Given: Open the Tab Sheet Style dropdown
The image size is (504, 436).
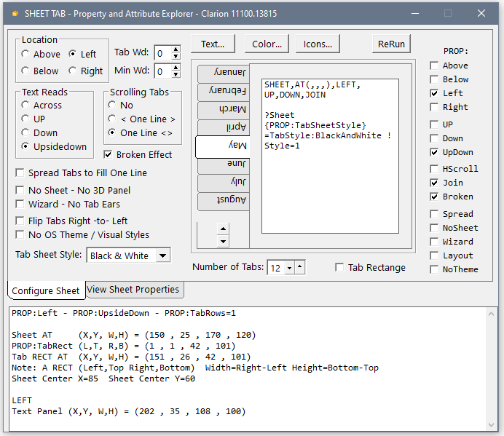Looking at the screenshot, I should click(163, 255).
